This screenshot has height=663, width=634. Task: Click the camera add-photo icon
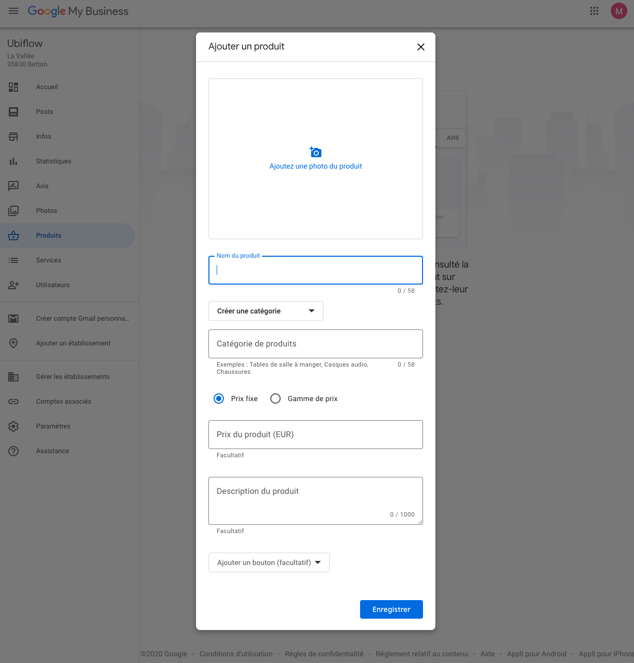pyautogui.click(x=316, y=152)
